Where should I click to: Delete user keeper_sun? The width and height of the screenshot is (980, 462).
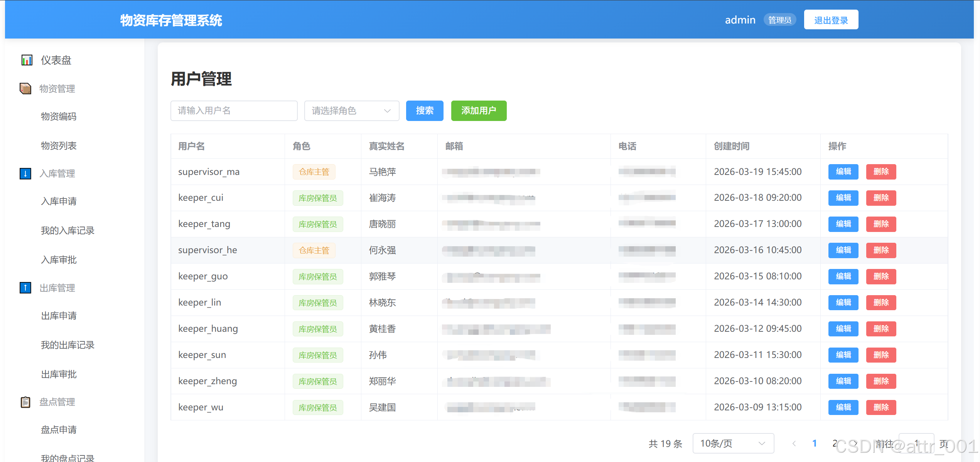point(881,355)
